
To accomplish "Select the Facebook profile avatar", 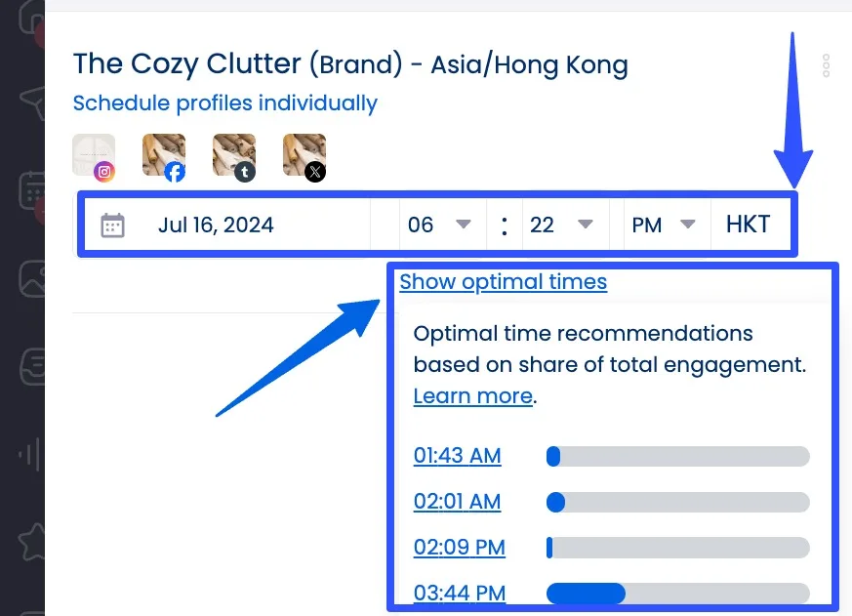I will 163,156.
